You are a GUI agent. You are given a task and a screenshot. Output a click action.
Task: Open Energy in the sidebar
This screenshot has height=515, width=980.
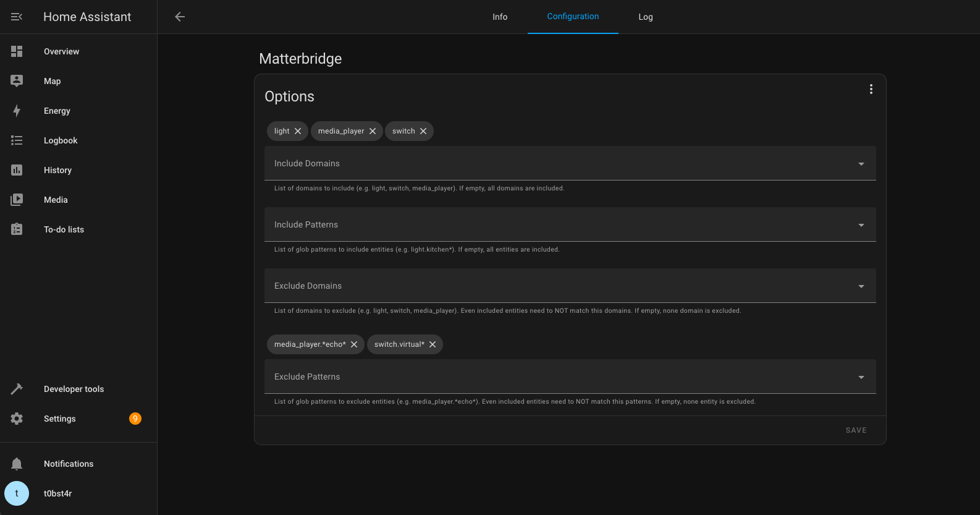(x=78, y=111)
